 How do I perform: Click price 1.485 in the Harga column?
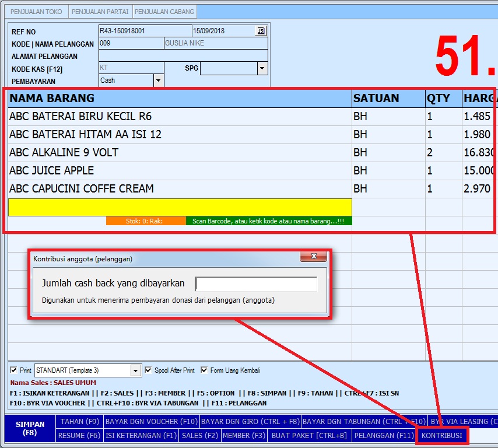click(x=478, y=117)
